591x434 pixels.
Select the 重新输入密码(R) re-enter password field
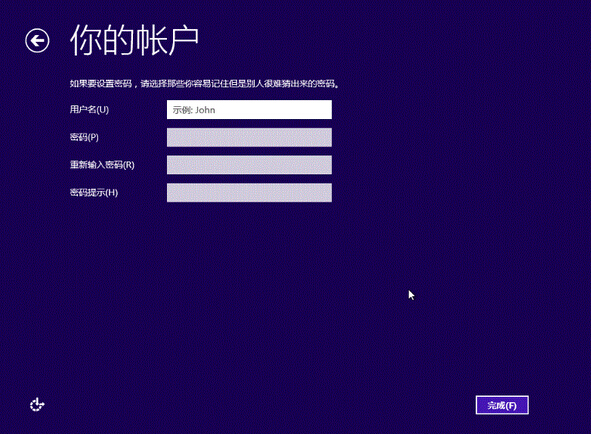249,165
